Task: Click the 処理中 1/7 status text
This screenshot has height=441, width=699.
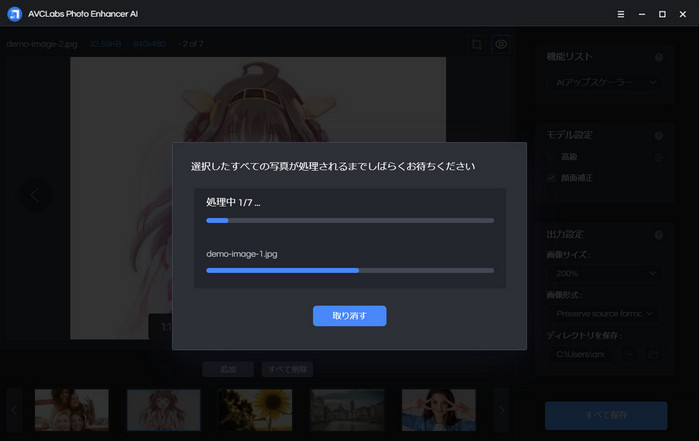Action: coord(233,202)
